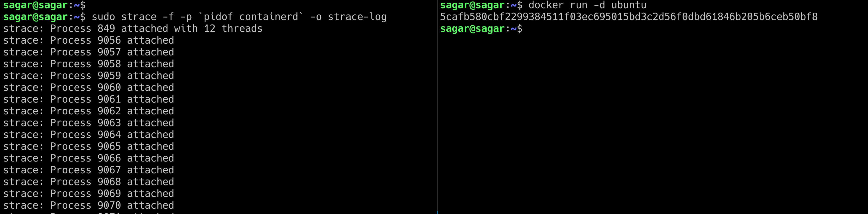Screen dimensions: 868x214
Task: Click the `pidof containerd` backtick expression
Action: click(251, 17)
